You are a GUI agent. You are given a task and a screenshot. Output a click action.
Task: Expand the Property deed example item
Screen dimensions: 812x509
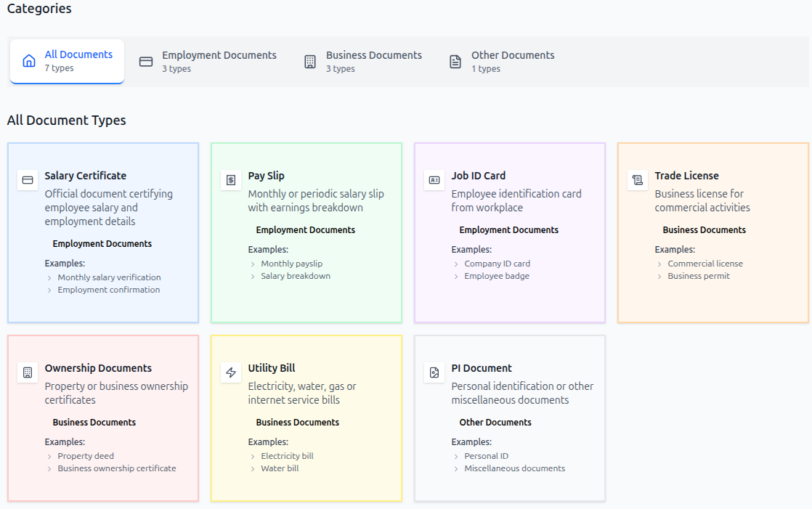[86, 456]
